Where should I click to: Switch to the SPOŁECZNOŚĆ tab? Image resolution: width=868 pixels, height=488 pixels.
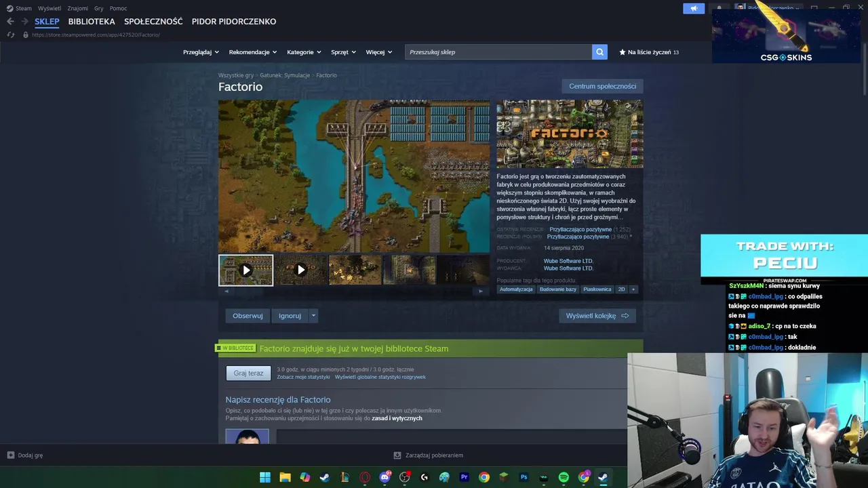(153, 22)
